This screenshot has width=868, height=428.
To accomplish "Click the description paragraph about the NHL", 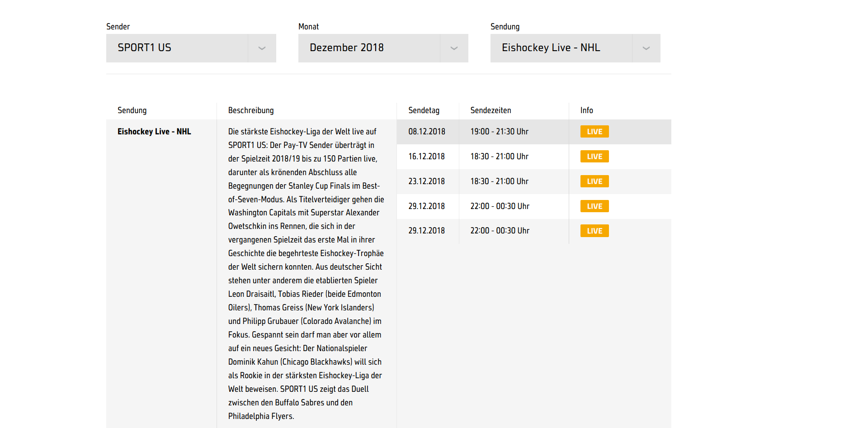I will point(306,274).
